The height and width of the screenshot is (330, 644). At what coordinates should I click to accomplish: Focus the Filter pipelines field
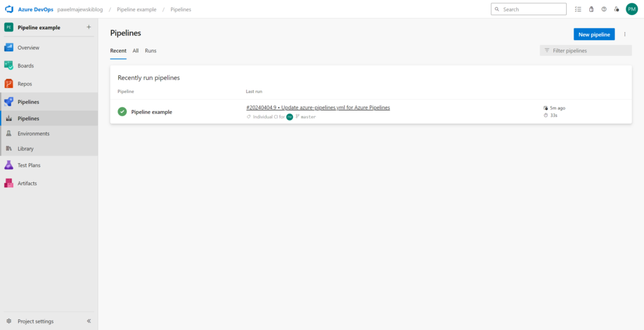[x=586, y=50]
